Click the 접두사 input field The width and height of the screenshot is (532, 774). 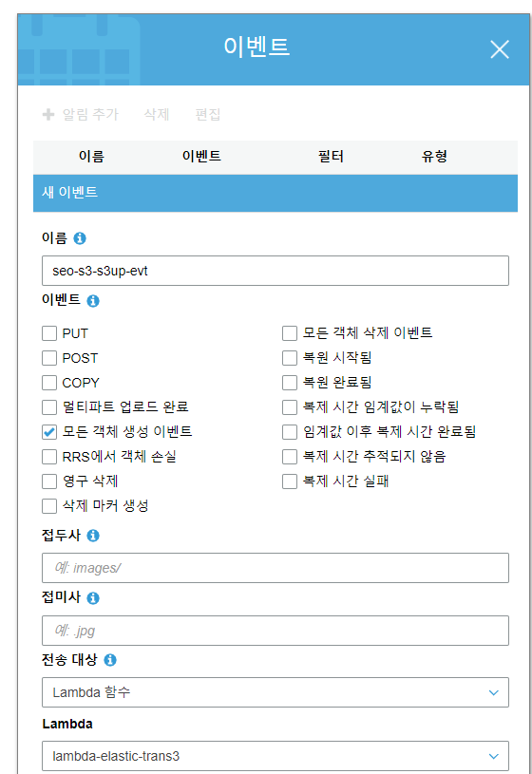(275, 568)
